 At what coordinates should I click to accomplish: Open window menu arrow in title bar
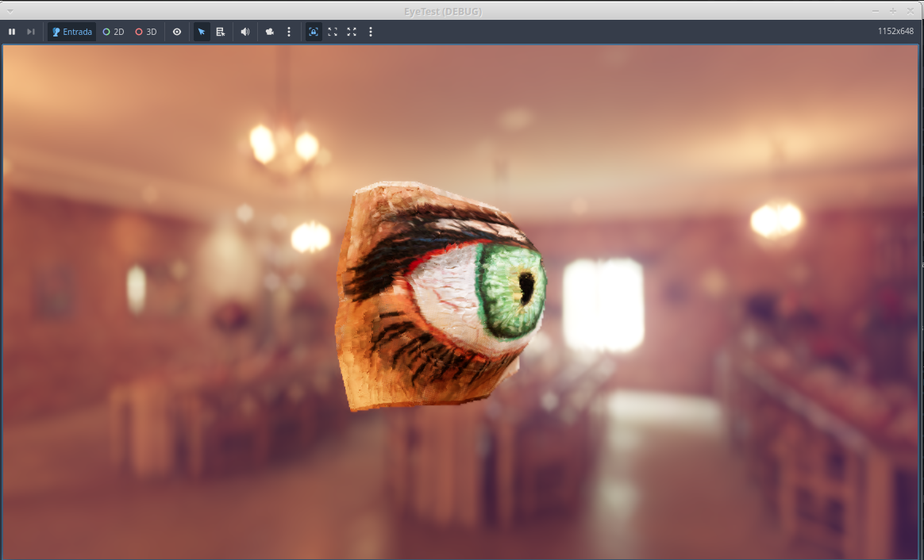click(10, 11)
